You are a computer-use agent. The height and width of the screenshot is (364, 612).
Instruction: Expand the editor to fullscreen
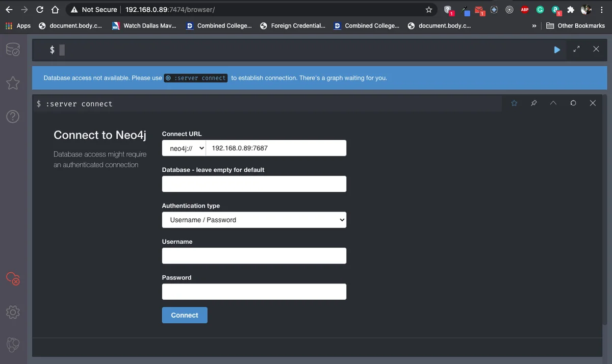click(x=576, y=49)
